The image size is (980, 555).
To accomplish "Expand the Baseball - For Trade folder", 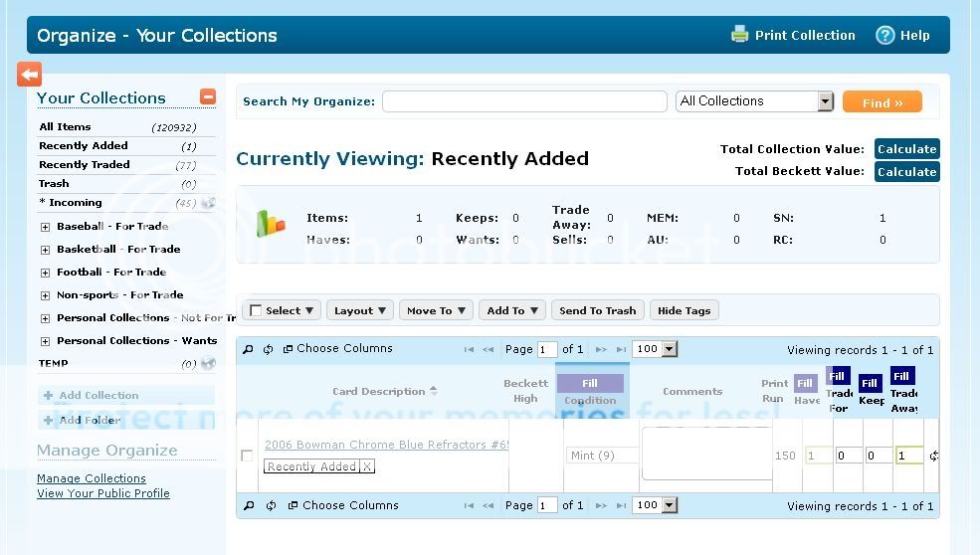I will [45, 227].
